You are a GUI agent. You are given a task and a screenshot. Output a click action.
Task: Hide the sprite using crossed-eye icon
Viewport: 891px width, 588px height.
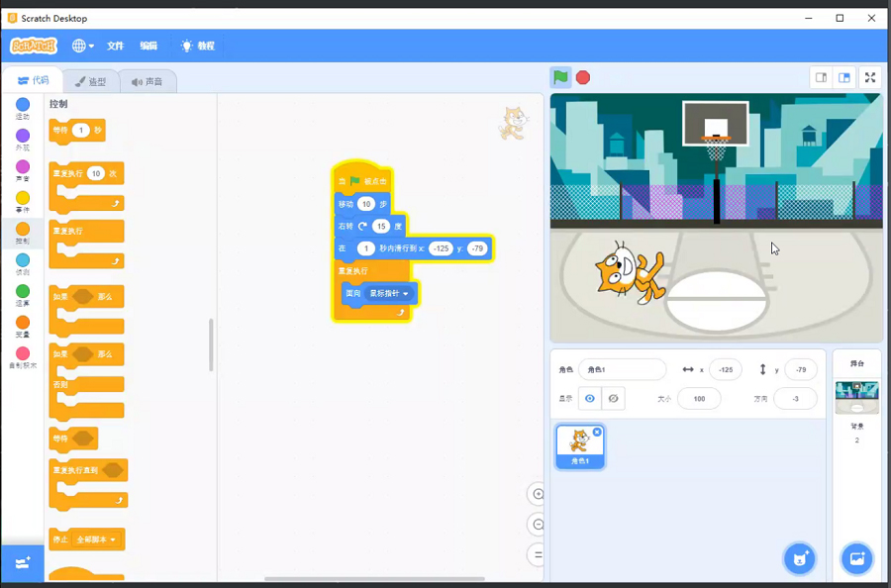(614, 398)
